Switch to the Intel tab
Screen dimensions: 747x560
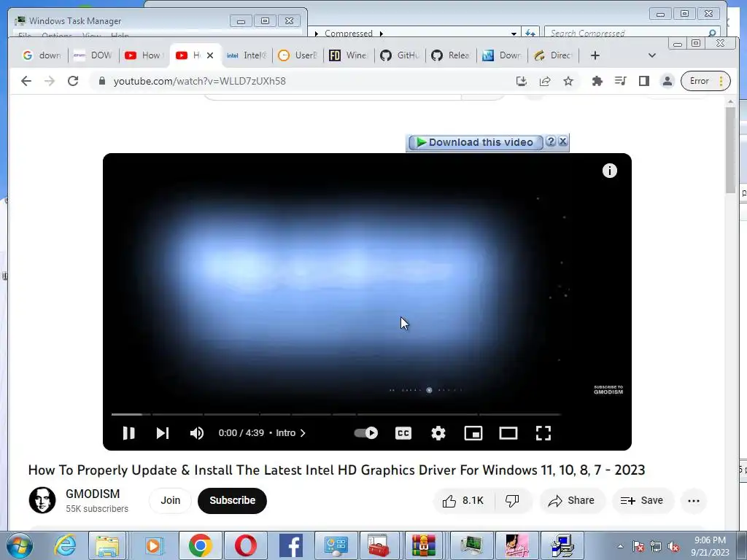pyautogui.click(x=247, y=55)
